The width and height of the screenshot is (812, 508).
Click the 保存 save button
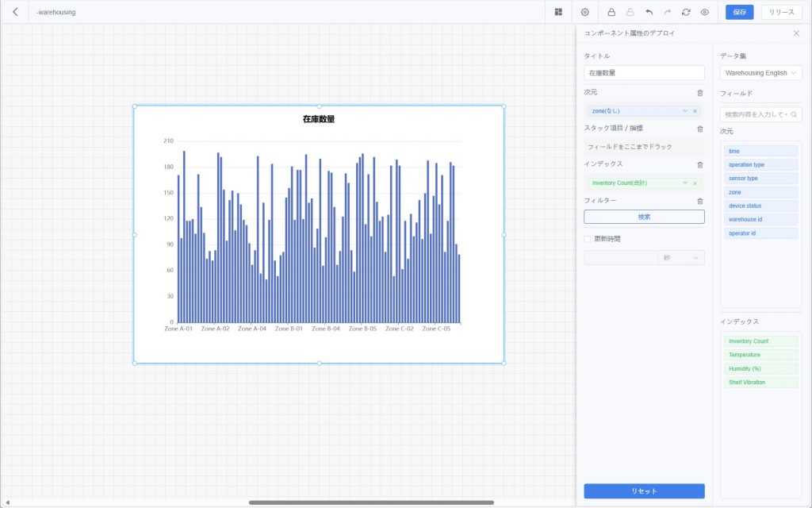tap(739, 12)
